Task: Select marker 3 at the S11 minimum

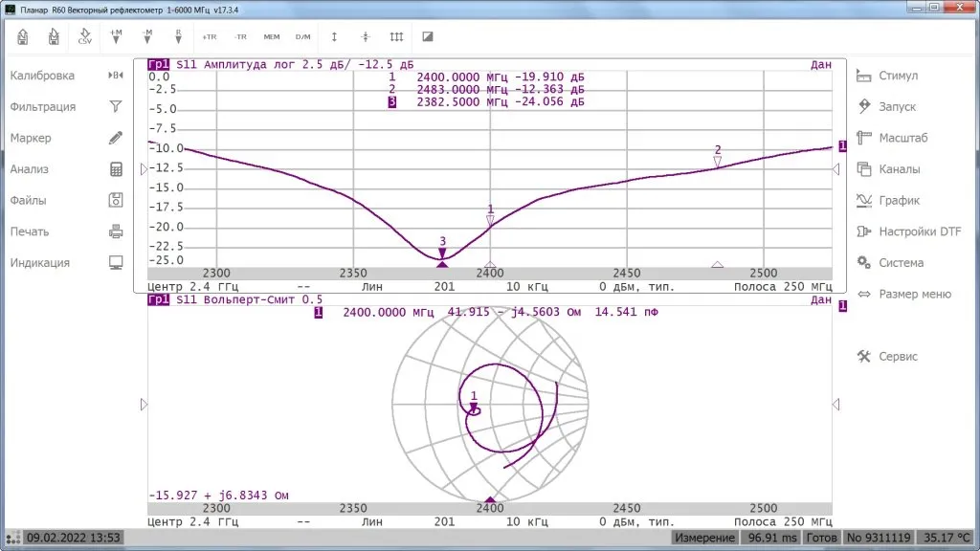Action: pyautogui.click(x=442, y=253)
